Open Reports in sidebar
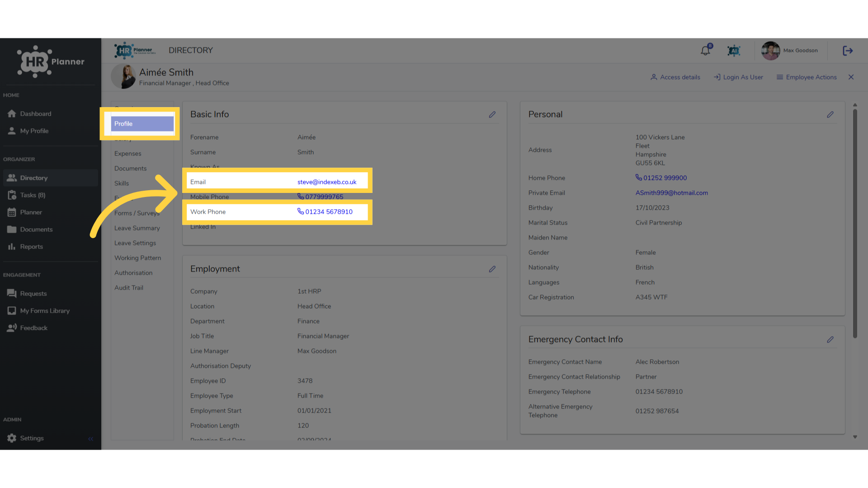Image resolution: width=868 pixels, height=488 pixels. pyautogui.click(x=50, y=247)
